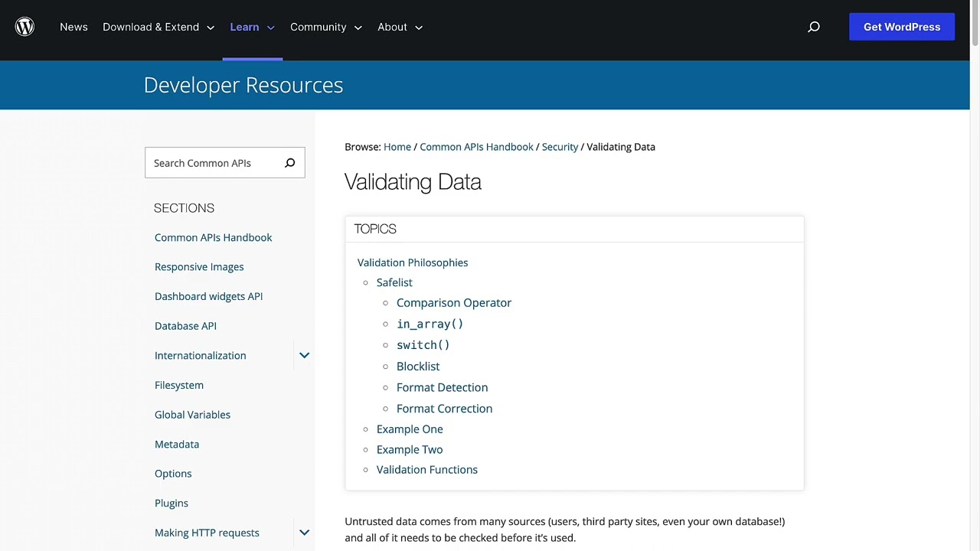Go to the News menu item
Screen dimensions: 980x551
(x=73, y=27)
